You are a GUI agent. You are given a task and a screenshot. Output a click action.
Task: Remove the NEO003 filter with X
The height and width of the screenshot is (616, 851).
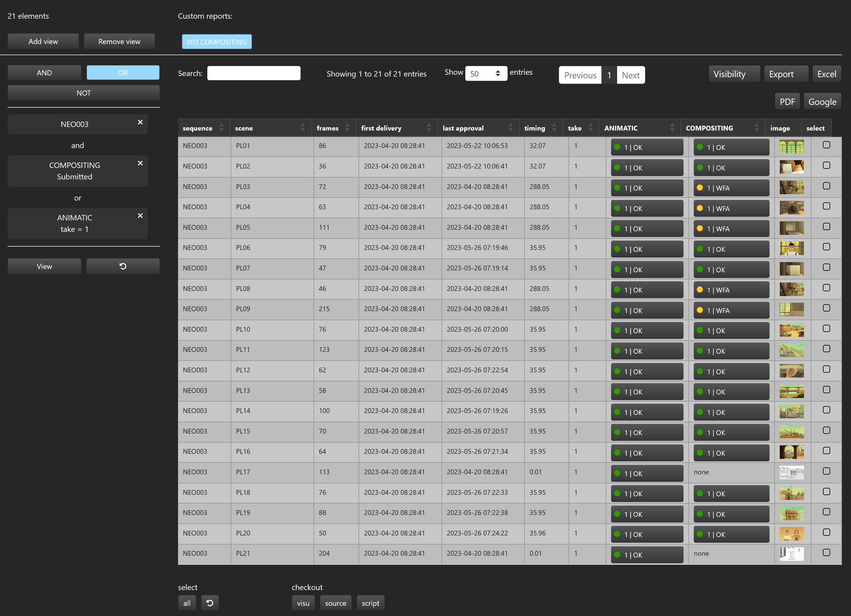coord(140,122)
